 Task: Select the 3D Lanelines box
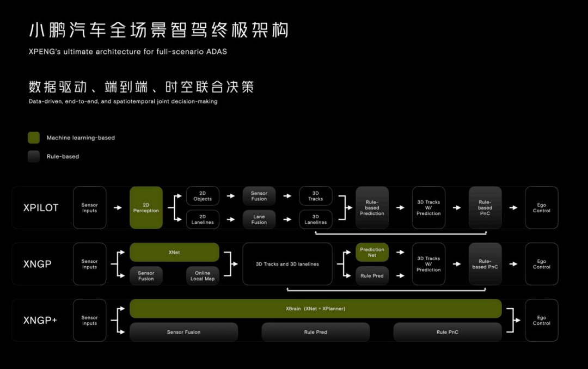point(316,219)
